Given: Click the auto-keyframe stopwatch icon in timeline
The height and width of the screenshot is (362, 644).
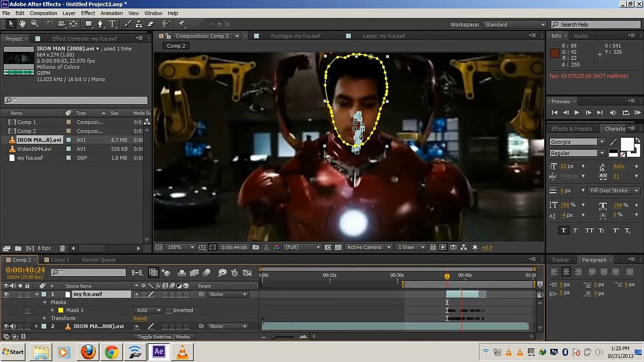Looking at the screenshot, I should (x=234, y=273).
